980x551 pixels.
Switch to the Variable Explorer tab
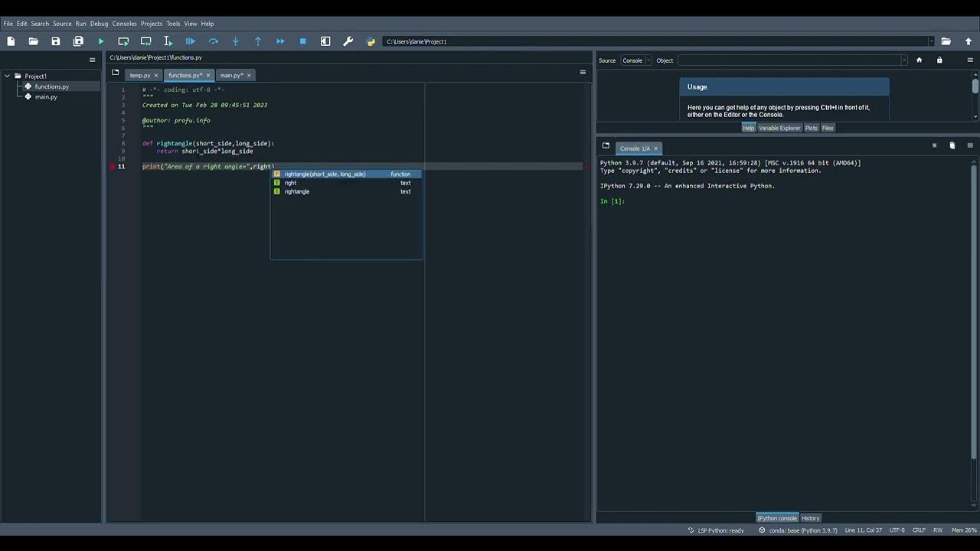pos(779,128)
